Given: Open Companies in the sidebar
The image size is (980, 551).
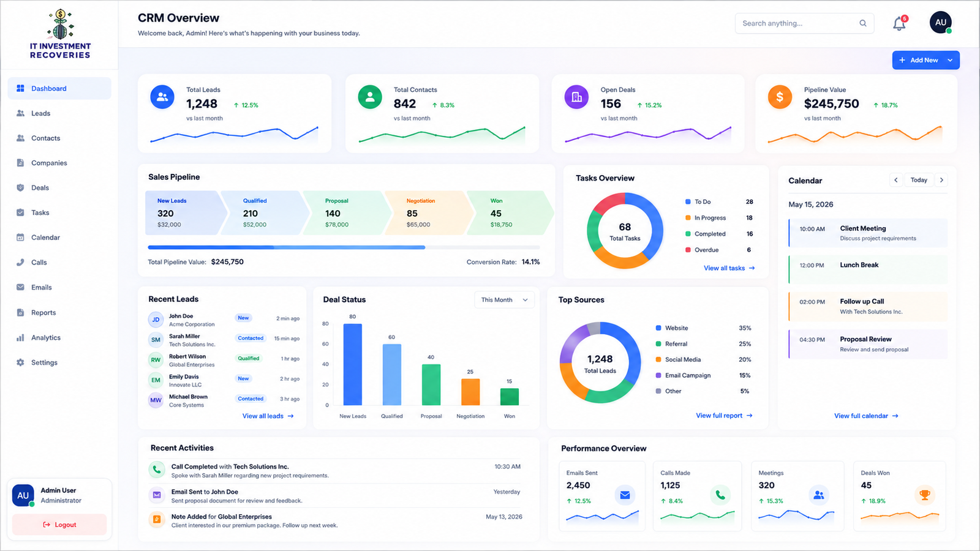Looking at the screenshot, I should click(x=59, y=163).
